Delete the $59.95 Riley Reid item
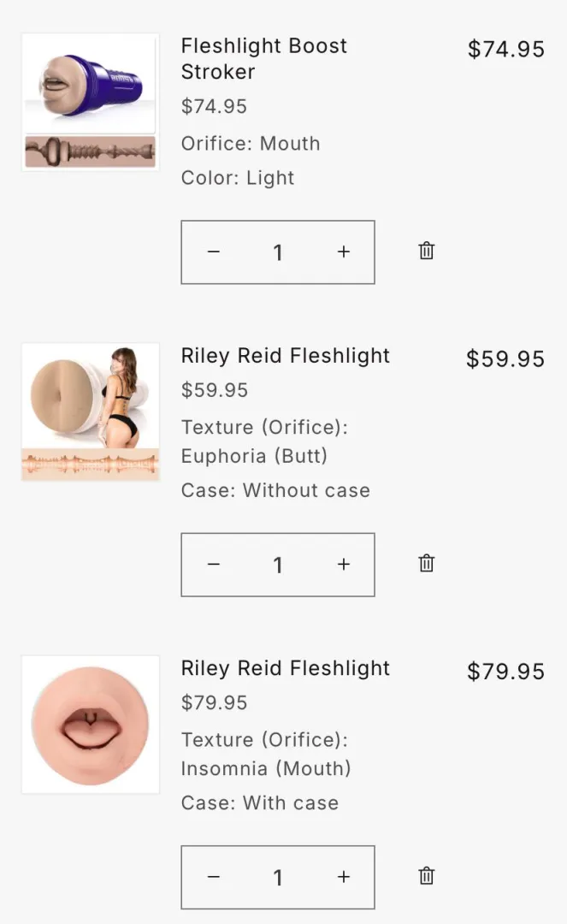The width and height of the screenshot is (567, 924). (426, 563)
